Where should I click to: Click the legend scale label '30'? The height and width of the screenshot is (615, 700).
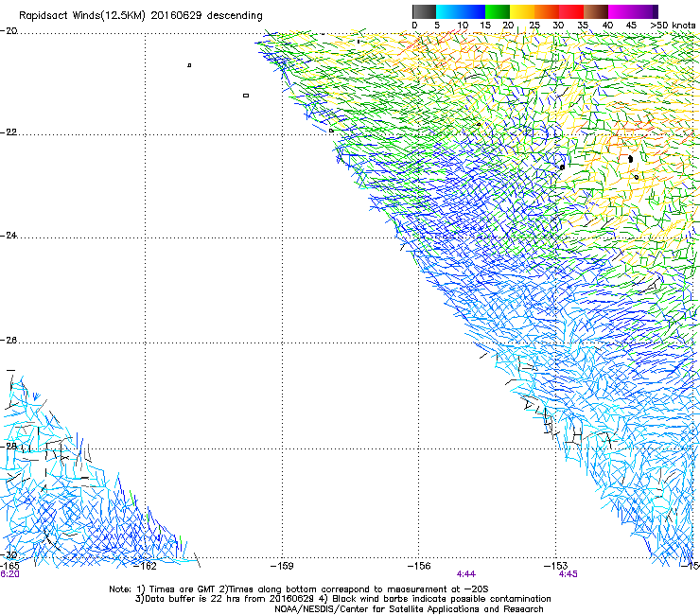(558, 25)
